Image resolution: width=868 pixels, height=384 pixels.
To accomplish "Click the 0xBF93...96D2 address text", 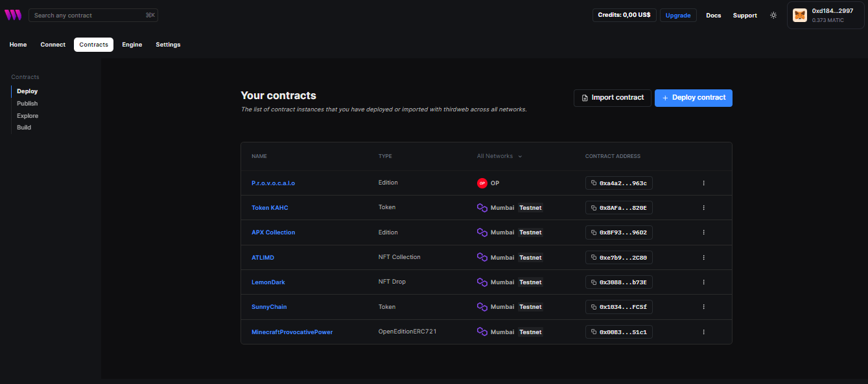I will point(623,232).
